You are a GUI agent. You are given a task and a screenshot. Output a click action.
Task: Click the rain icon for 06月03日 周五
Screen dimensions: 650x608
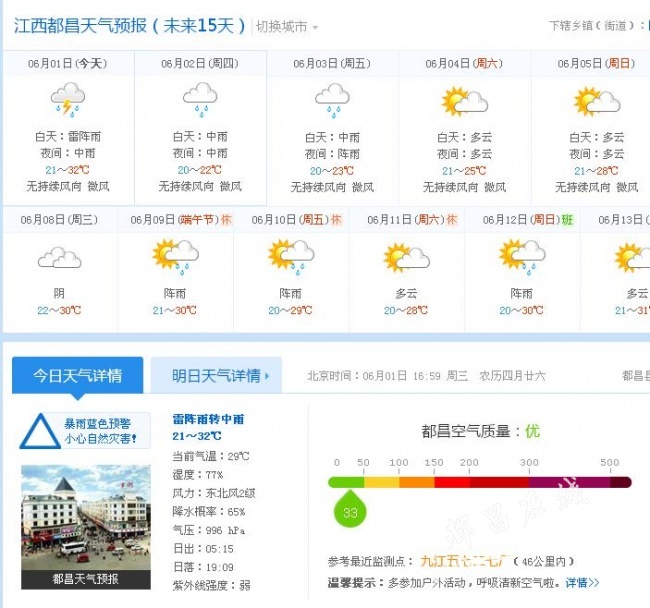(332, 100)
